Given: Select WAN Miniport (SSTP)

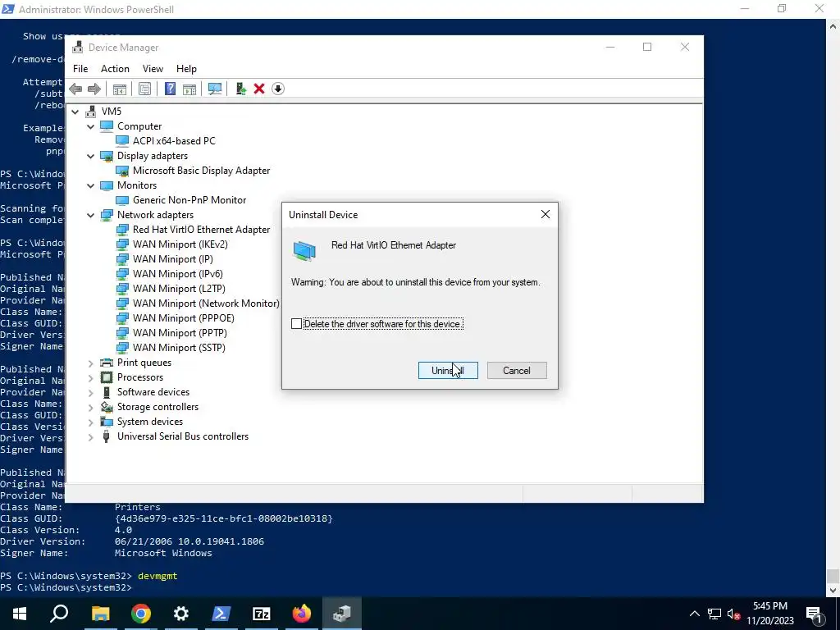Looking at the screenshot, I should [179, 348].
